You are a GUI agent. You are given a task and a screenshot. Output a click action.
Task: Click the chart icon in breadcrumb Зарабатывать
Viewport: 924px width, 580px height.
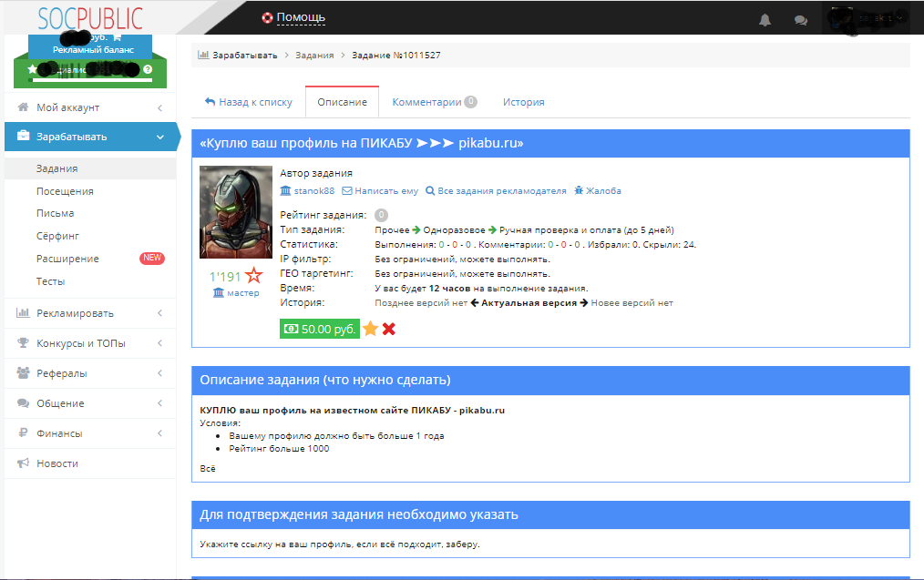point(203,55)
